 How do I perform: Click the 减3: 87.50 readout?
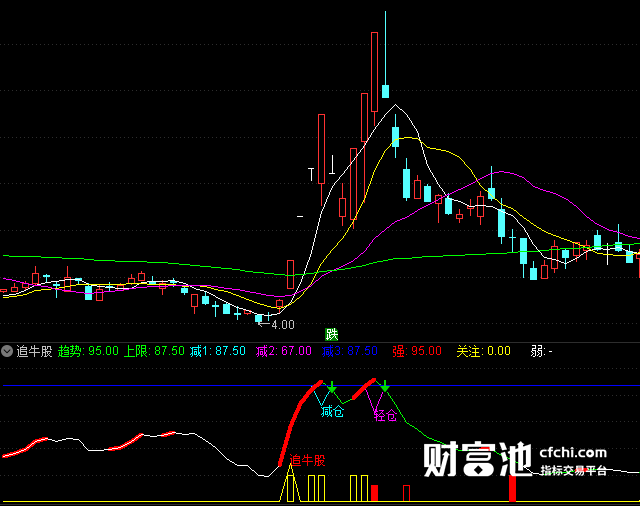[349, 351]
